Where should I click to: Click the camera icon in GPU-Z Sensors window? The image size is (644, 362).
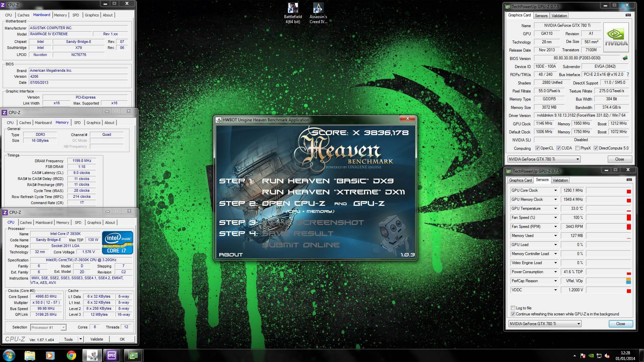pyautogui.click(x=629, y=180)
